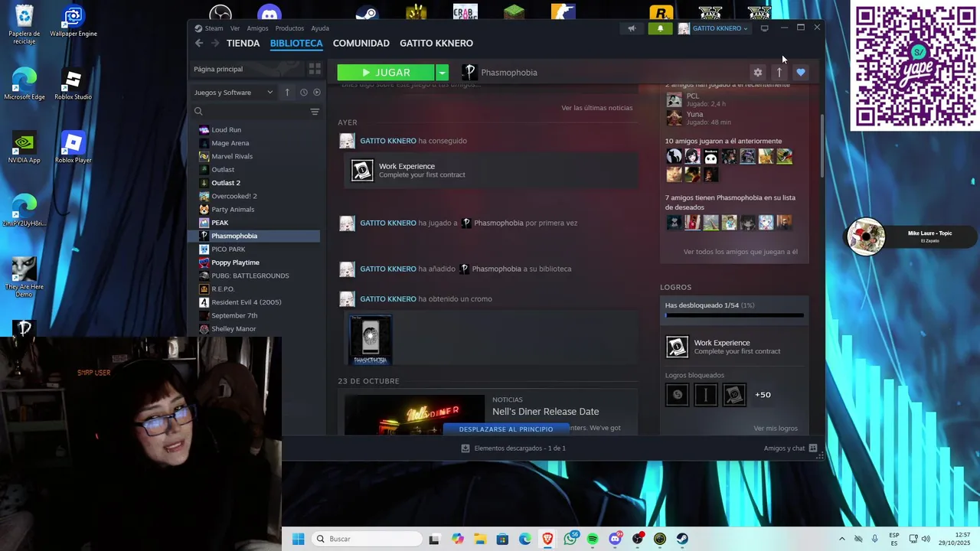980x551 pixels.
Task: Open the GATITO KKNERO profile tab
Action: tap(436, 43)
